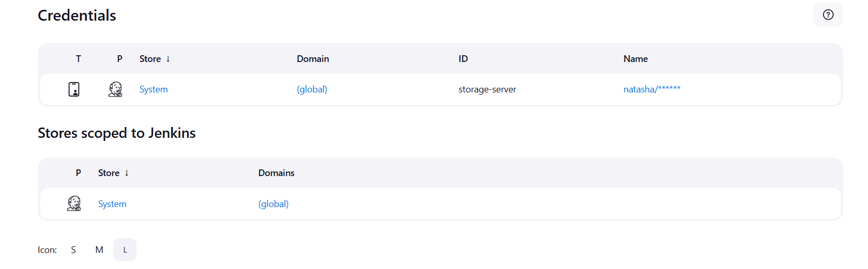Click the T column header in the credentials table
Image resolution: width=868 pixels, height=269 pixels.
pos(78,59)
